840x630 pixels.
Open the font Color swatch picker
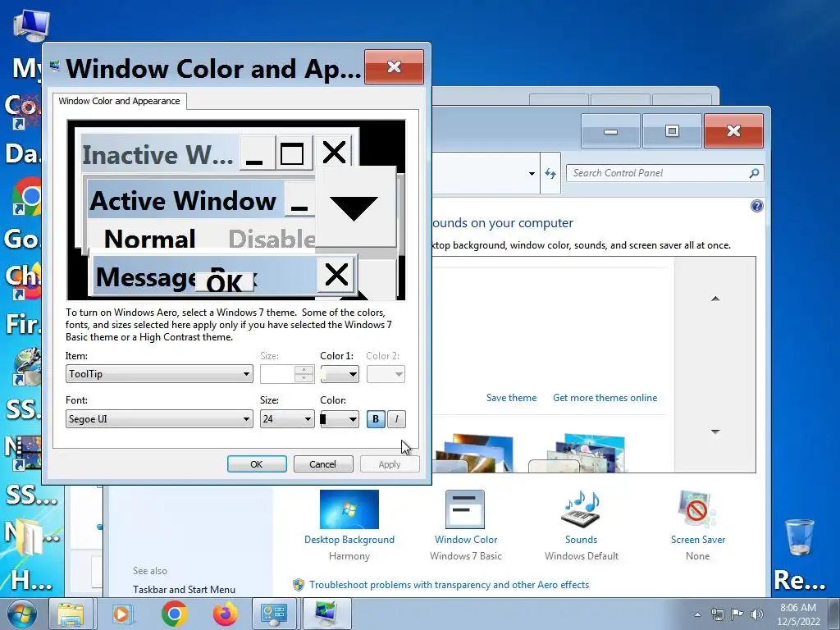pos(340,419)
